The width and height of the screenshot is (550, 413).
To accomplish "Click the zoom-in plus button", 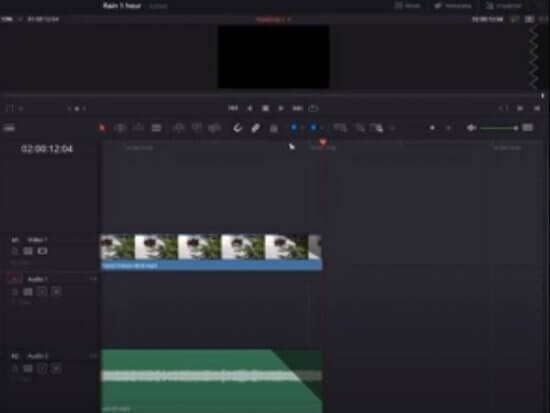I will pyautogui.click(x=448, y=128).
